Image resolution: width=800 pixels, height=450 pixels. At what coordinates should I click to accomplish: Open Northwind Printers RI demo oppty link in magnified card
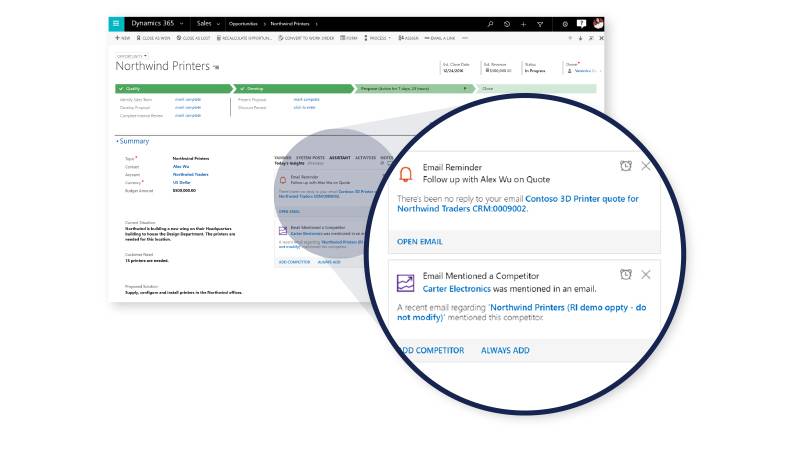[521, 312]
